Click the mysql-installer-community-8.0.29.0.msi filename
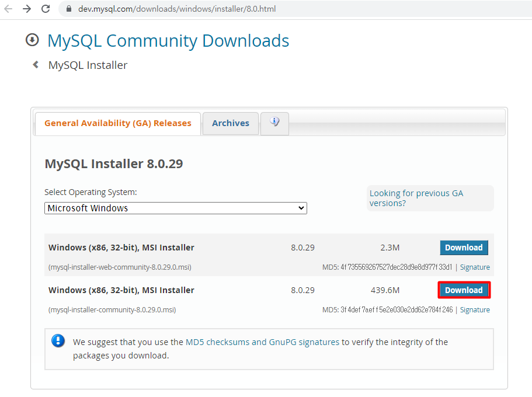This screenshot has height=397, width=532. [x=112, y=310]
